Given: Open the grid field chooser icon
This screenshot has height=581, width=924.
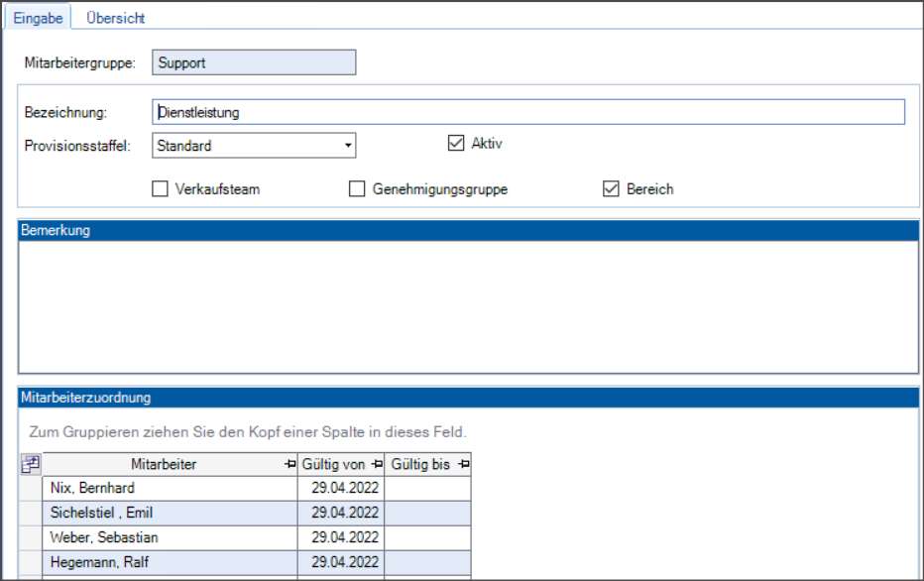Looking at the screenshot, I should coord(30,464).
